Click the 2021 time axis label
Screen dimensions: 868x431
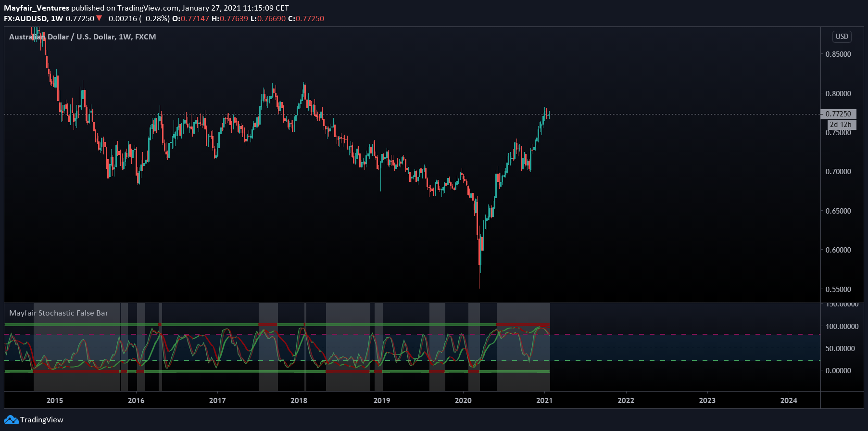tap(544, 401)
